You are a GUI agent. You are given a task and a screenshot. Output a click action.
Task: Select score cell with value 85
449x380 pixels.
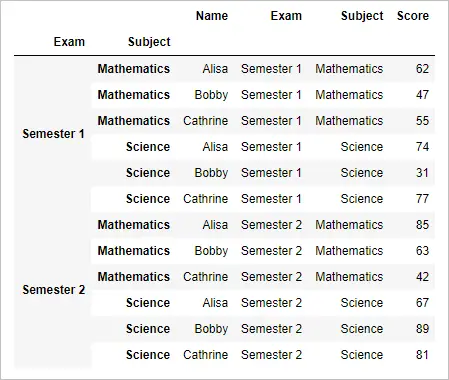pyautogui.click(x=422, y=225)
